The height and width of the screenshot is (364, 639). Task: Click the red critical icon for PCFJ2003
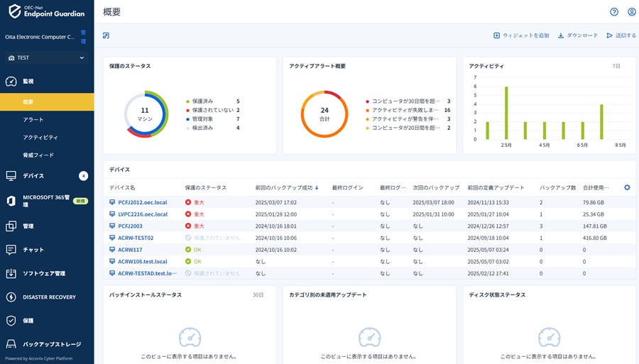coord(188,226)
